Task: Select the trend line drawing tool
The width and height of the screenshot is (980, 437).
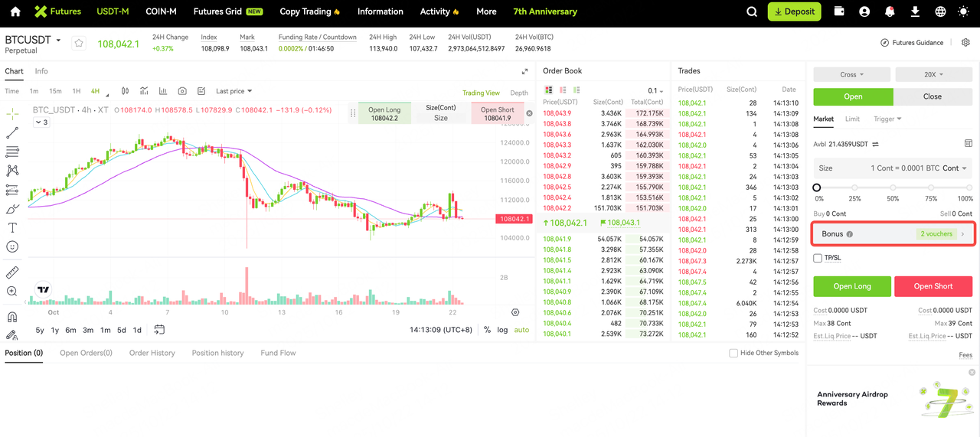Action: point(12,133)
